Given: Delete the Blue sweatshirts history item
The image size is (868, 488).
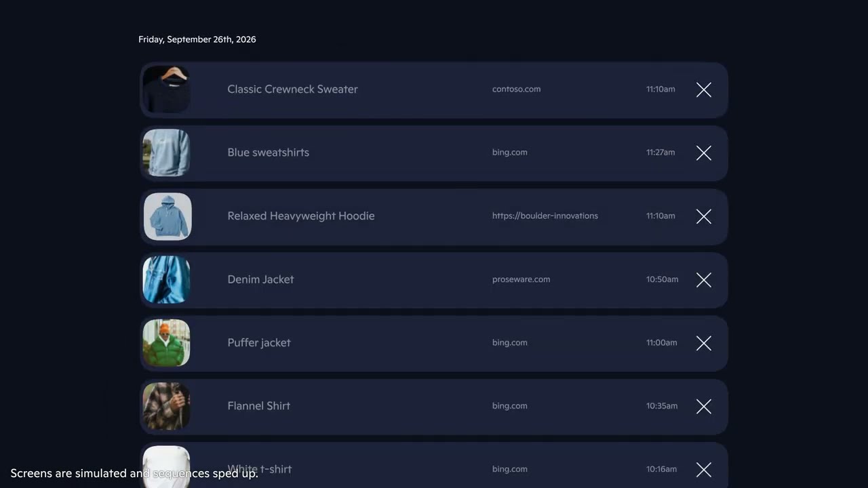Looking at the screenshot, I should coord(703,153).
